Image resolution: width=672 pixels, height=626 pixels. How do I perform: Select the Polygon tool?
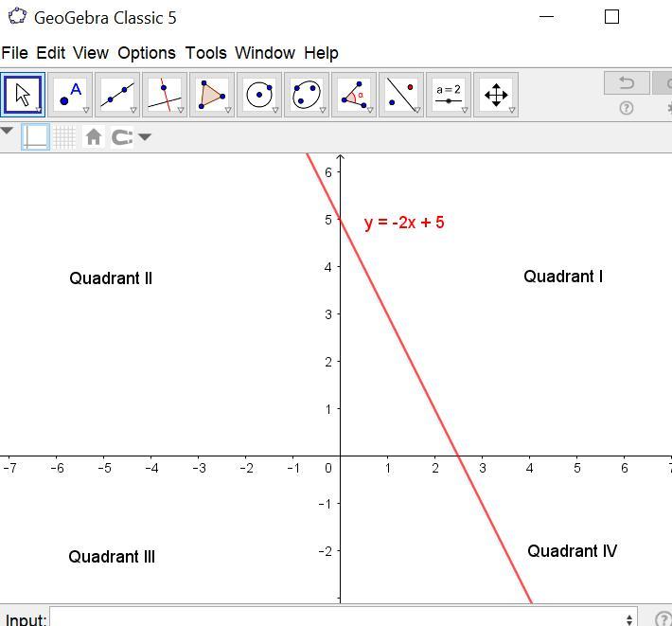pos(212,95)
